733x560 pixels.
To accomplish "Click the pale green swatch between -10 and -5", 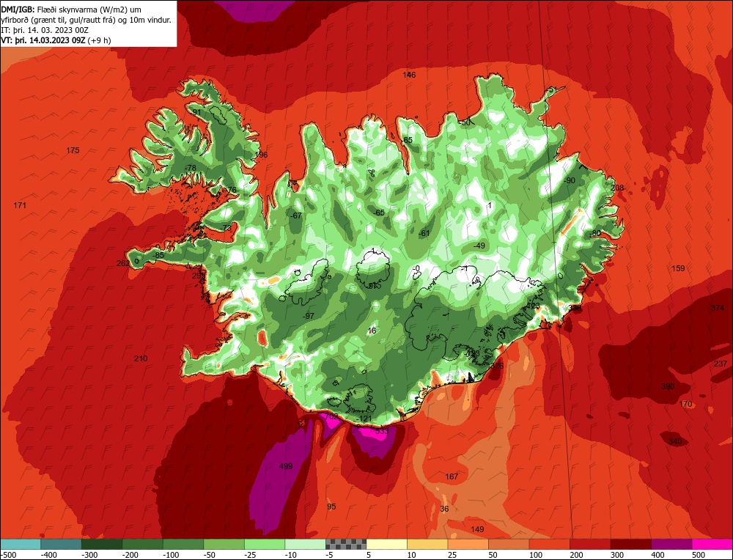I will (305, 544).
